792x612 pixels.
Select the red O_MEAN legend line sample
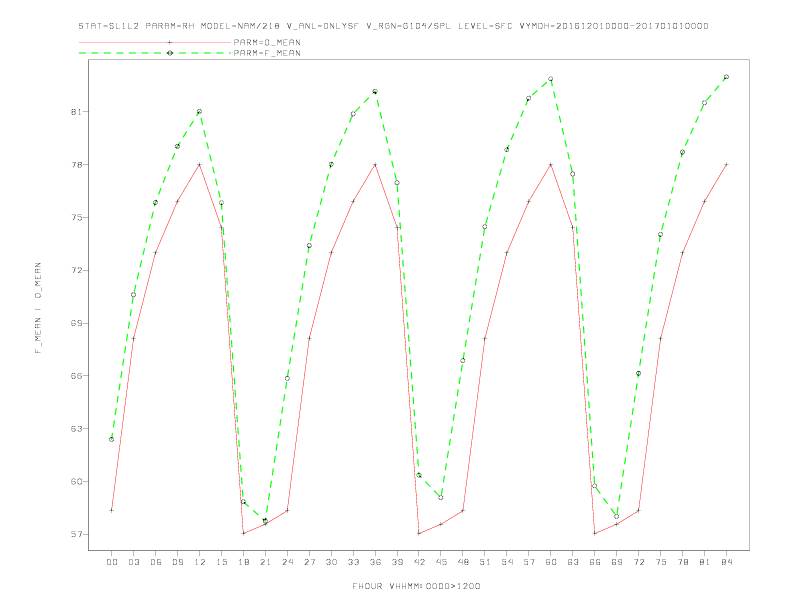[155, 42]
